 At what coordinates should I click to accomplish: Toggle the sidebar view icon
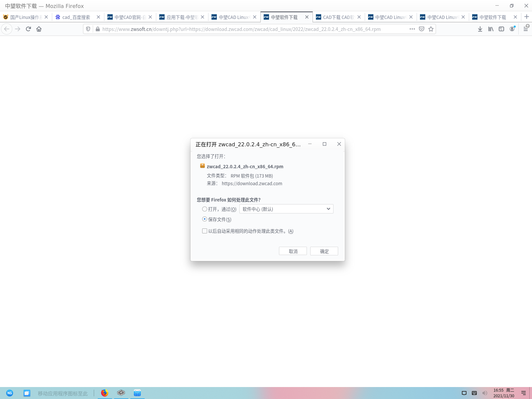(501, 29)
